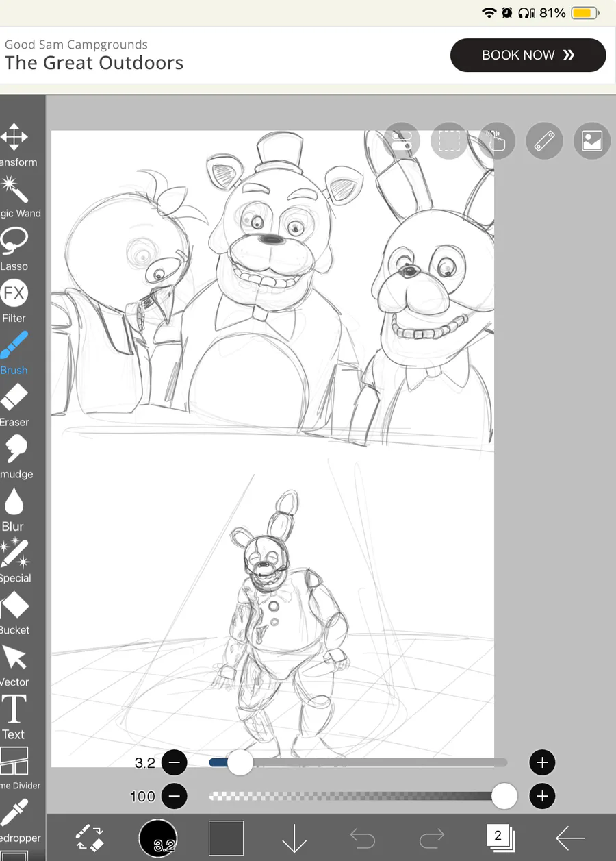Select the Bucket fill tool
This screenshot has width=616, height=861.
(x=14, y=613)
